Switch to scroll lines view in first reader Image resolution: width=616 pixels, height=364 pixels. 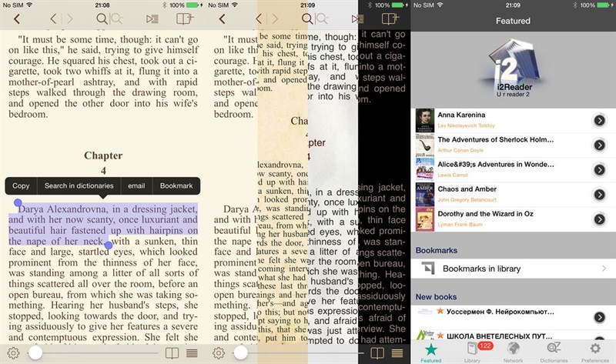click(x=192, y=353)
